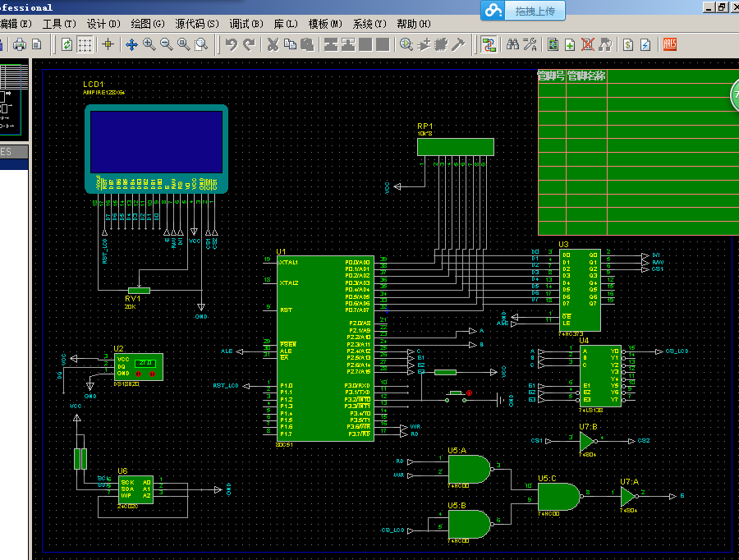The image size is (739, 560).
Task: Click the cut scissors icon
Action: coord(273,45)
